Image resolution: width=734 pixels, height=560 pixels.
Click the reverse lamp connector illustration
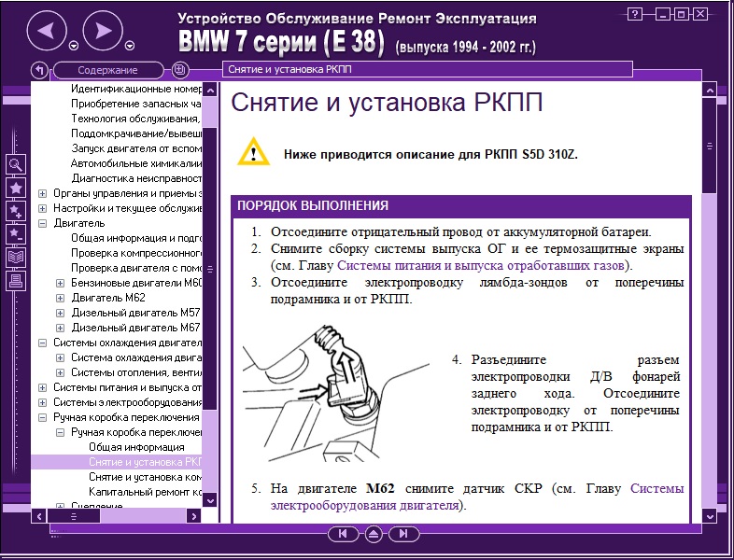(x=336, y=392)
